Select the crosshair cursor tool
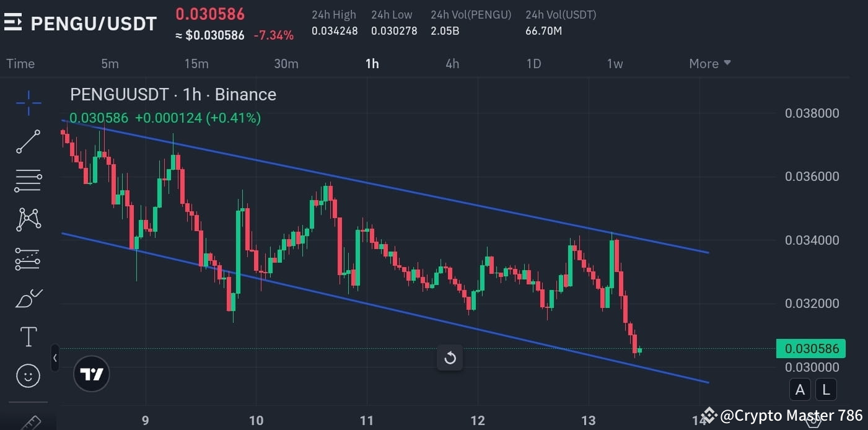Viewport: 868px width, 430px height. 28,103
